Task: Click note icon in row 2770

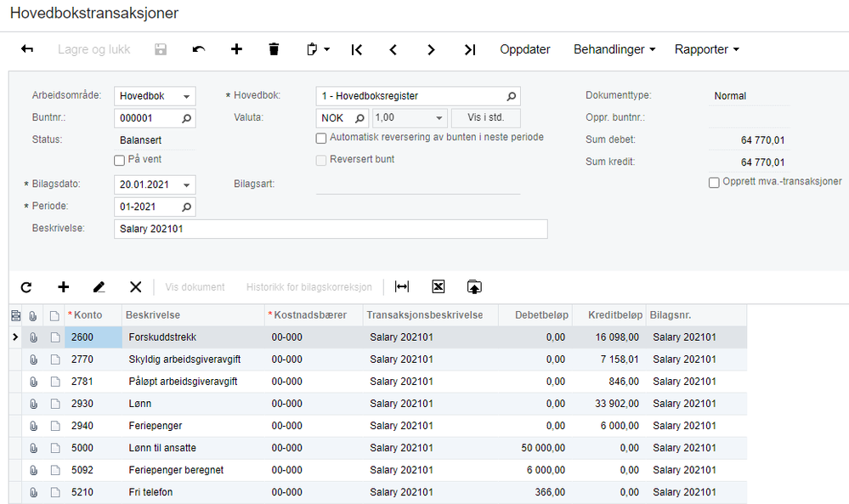Action: pyautogui.click(x=54, y=360)
